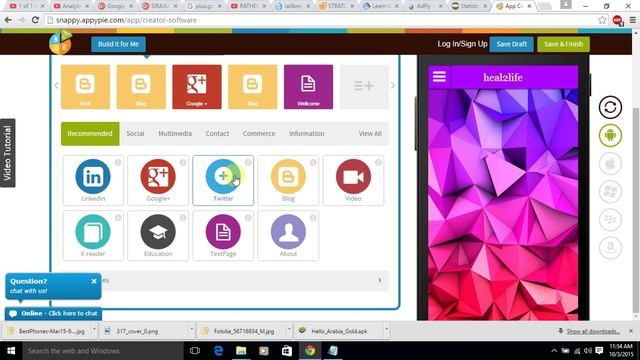Image resolution: width=640 pixels, height=360 pixels.
Task: Switch preview to Apple iOS device
Action: click(610, 163)
